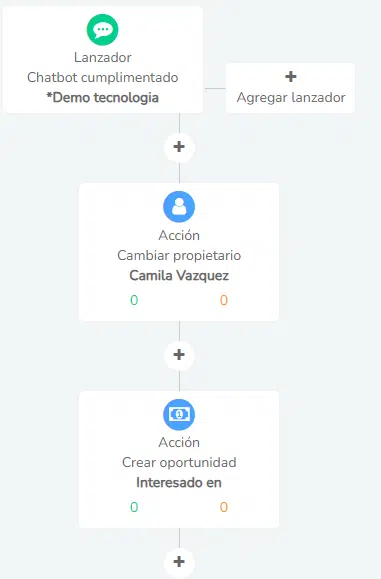The height and width of the screenshot is (579, 381).
Task: Click Agregar lanzador to add a trigger
Action: [291, 97]
